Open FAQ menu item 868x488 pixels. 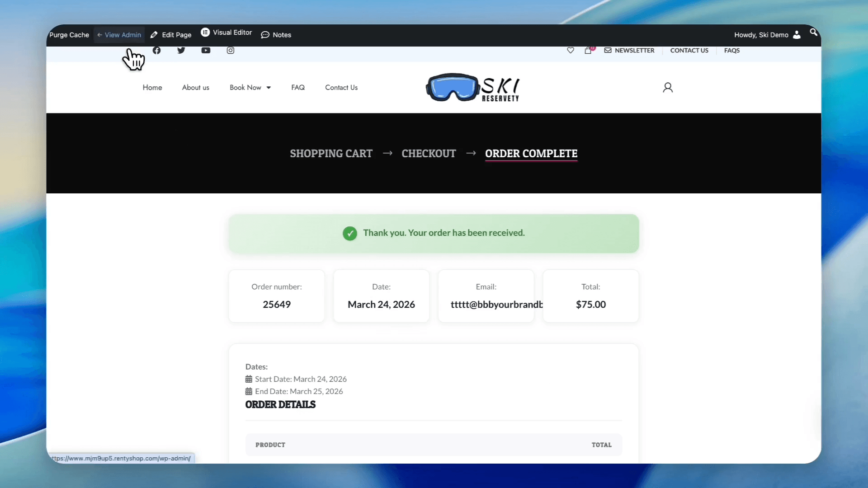click(298, 87)
